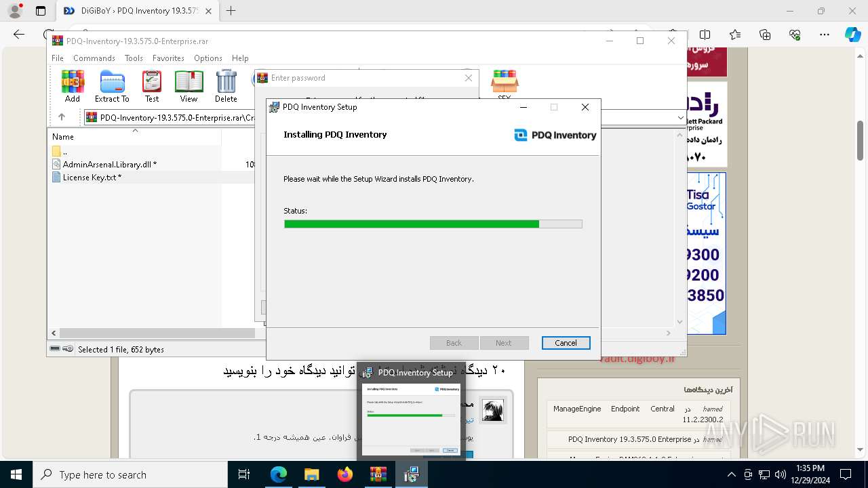868x488 pixels.
Task: Switch to WinRAR on the taskbar
Action: click(378, 474)
